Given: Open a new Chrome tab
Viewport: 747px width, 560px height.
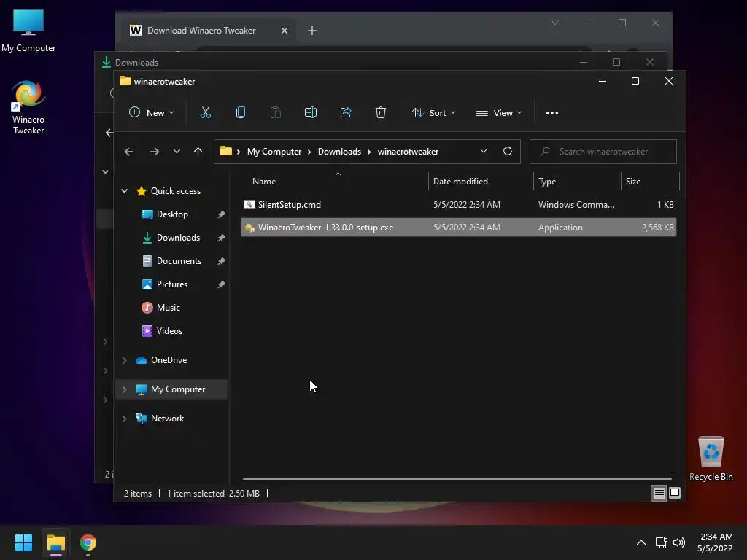Looking at the screenshot, I should tap(312, 31).
